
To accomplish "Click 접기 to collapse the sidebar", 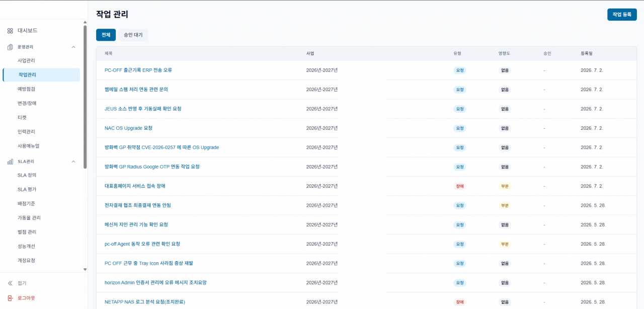I will pos(22,283).
